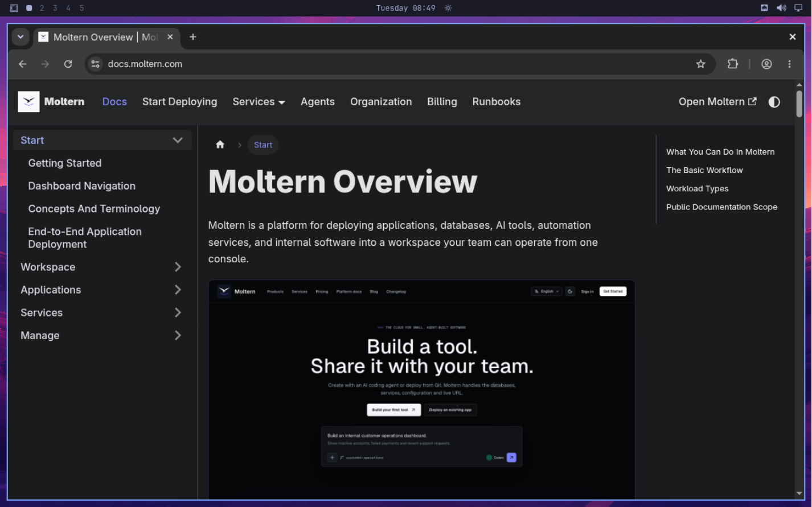Toggle the dark/light theme icon
This screenshot has height=507, width=812.
[x=774, y=102]
